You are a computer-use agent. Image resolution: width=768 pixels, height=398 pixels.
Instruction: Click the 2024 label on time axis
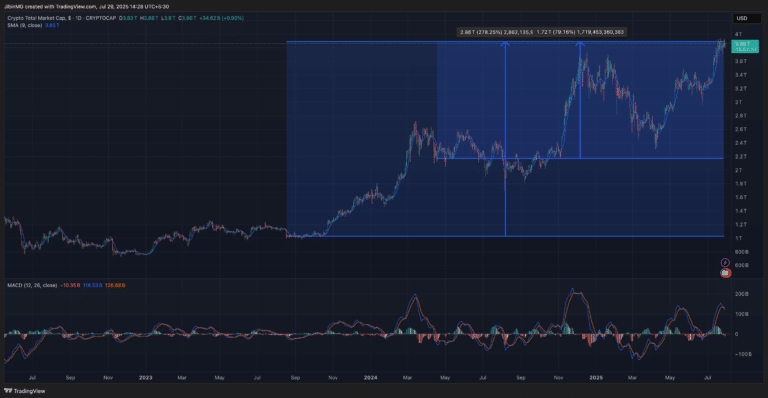click(370, 377)
